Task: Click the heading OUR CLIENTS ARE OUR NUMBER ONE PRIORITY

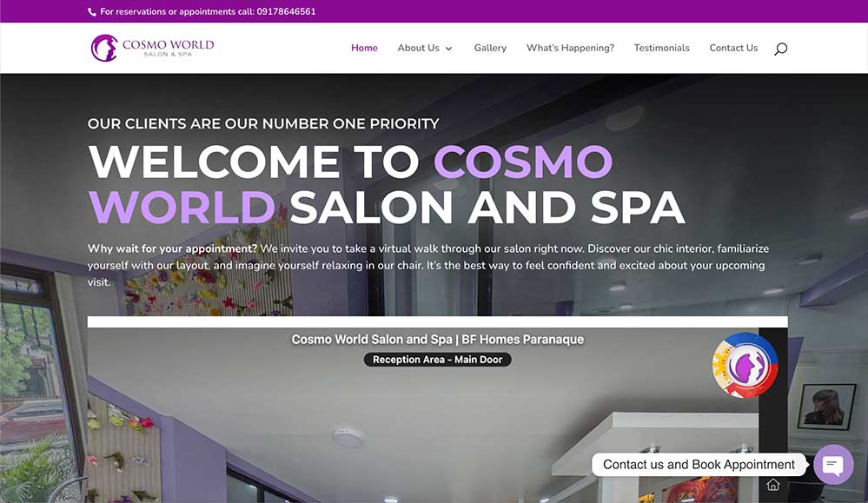Action: tap(263, 123)
